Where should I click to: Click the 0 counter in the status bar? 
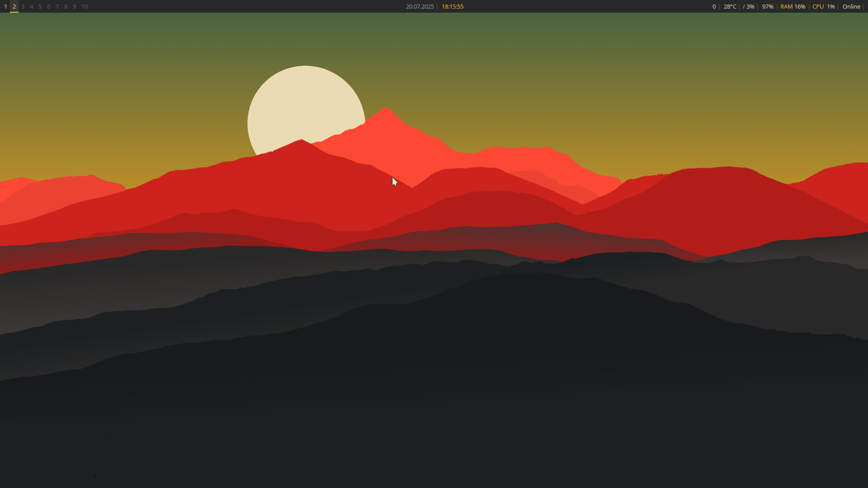pyautogui.click(x=714, y=6)
